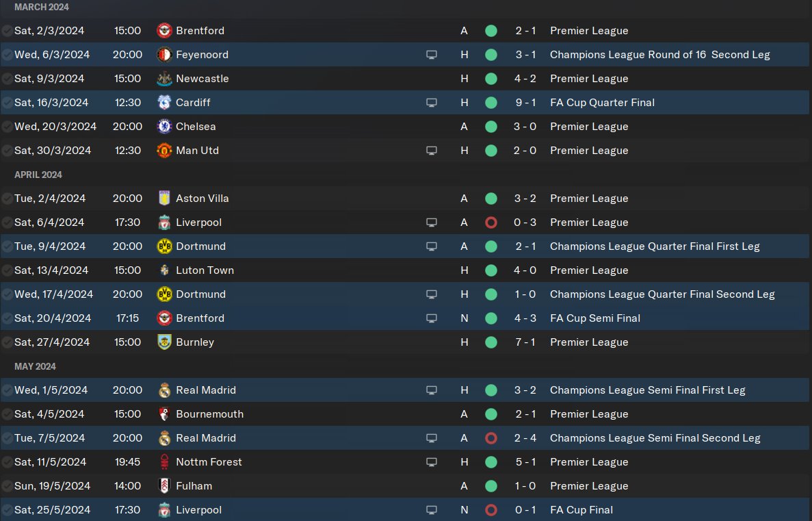Viewport: 812px width, 521px height.
Task: Collapse the May 2024 month header
Action: tap(36, 366)
